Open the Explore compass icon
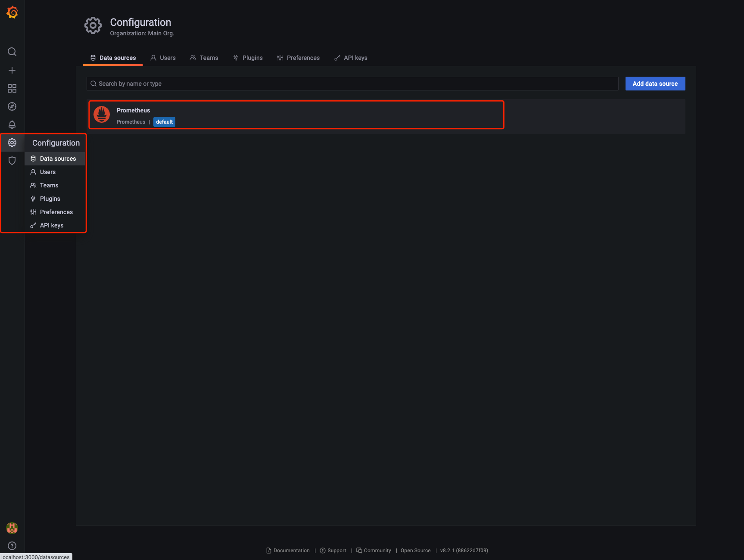 [12, 106]
